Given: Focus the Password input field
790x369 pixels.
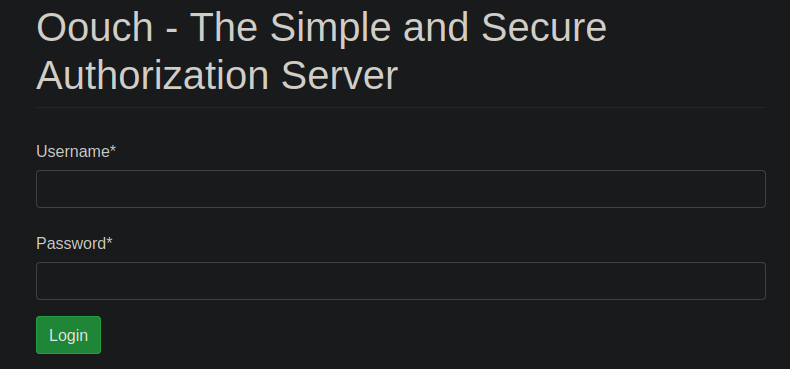Looking at the screenshot, I should [401, 281].
